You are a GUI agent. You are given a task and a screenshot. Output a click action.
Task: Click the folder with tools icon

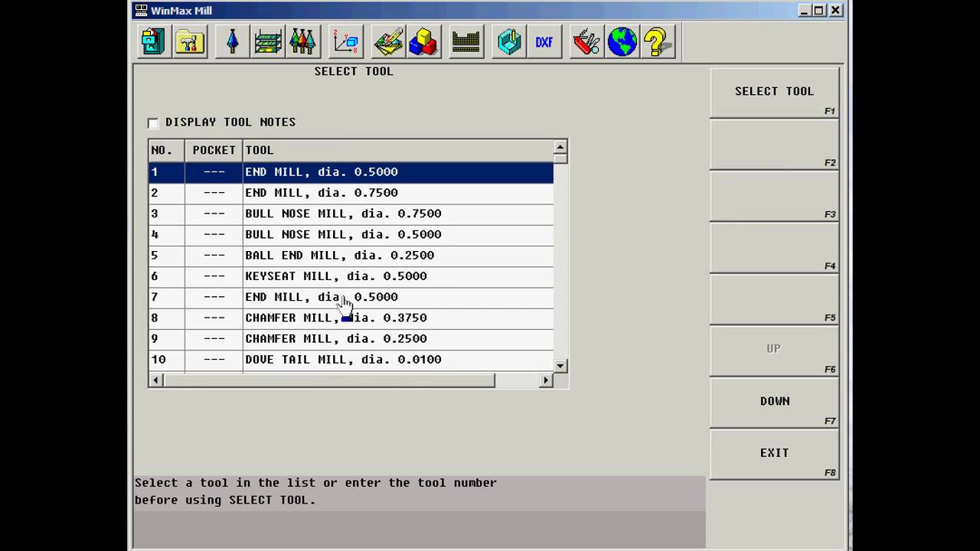[190, 41]
